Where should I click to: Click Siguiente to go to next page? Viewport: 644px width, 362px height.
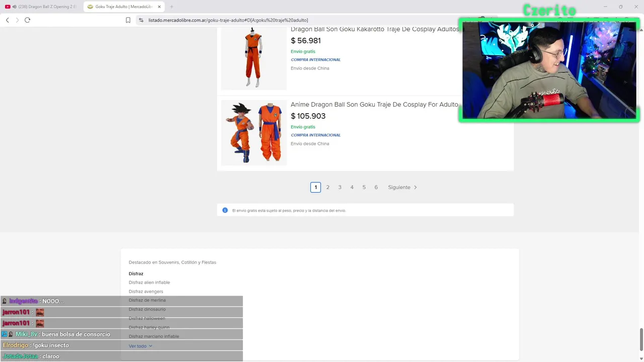[403, 187]
